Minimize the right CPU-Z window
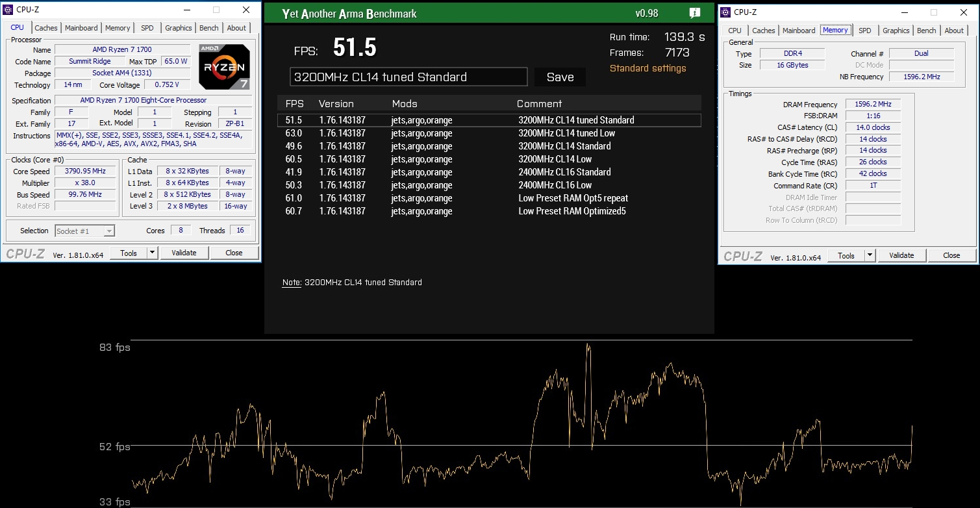The height and width of the screenshot is (508, 980). [x=904, y=12]
